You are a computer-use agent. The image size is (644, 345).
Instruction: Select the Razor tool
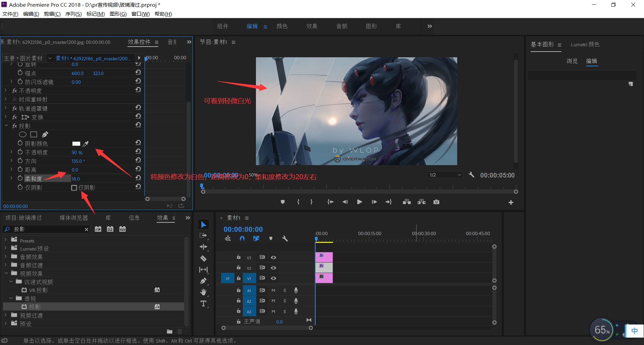pos(203,258)
